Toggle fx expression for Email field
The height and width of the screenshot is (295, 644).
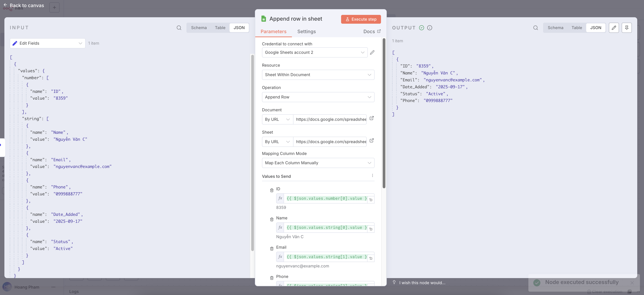[x=280, y=257]
